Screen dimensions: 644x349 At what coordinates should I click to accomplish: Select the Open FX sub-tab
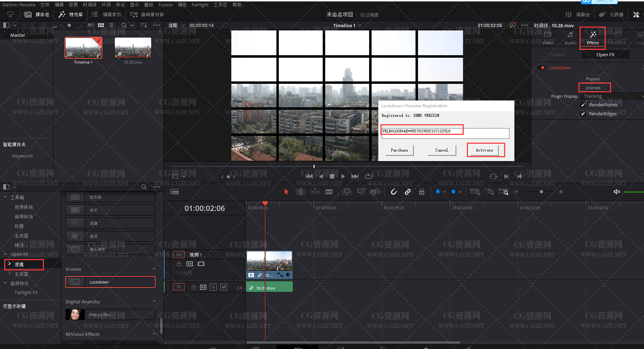coord(605,55)
